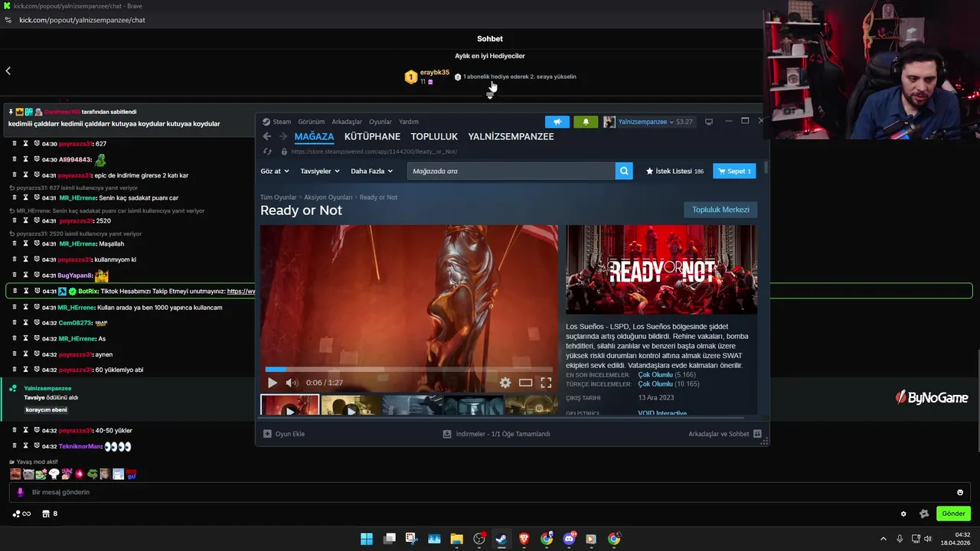
Task: Open the Oyunlar menu
Action: coord(381,122)
